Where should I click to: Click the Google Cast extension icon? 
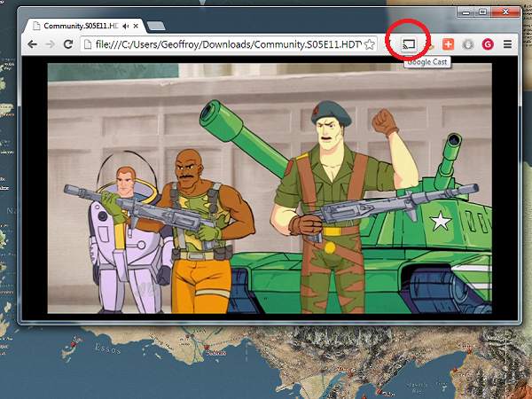[408, 44]
